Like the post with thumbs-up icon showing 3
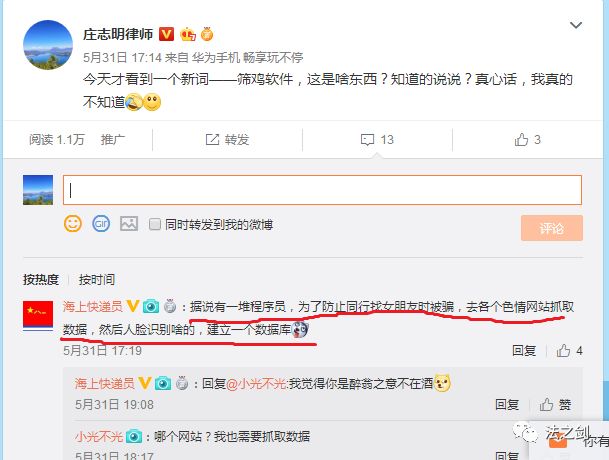 [x=522, y=139]
